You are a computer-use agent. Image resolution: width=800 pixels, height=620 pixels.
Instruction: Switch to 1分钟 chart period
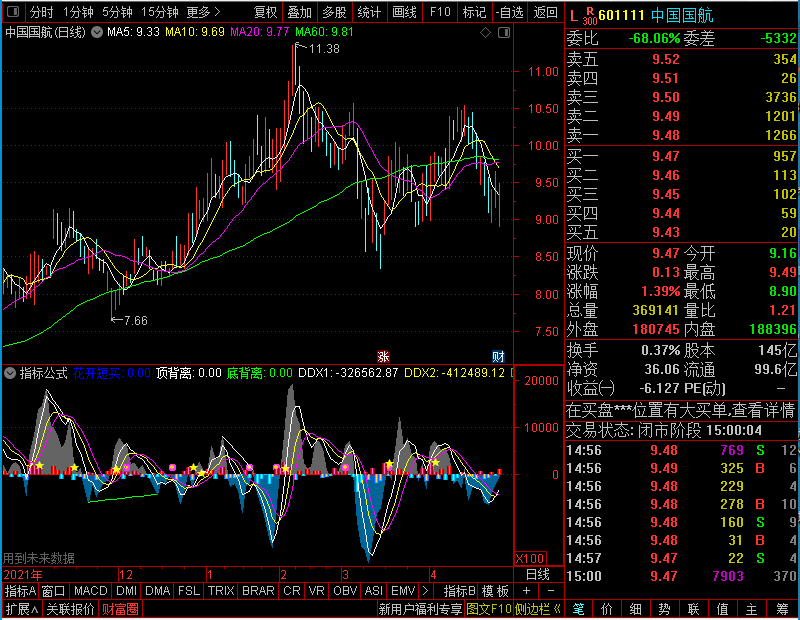[x=78, y=12]
